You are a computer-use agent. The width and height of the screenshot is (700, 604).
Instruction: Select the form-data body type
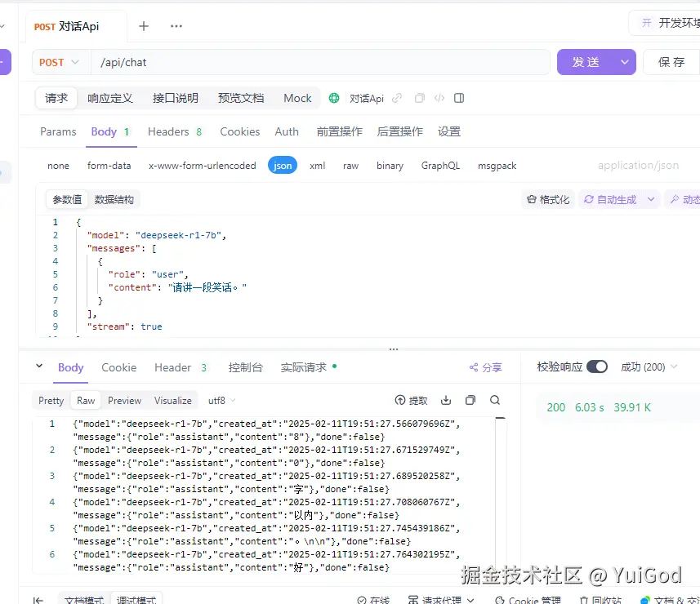pos(109,166)
